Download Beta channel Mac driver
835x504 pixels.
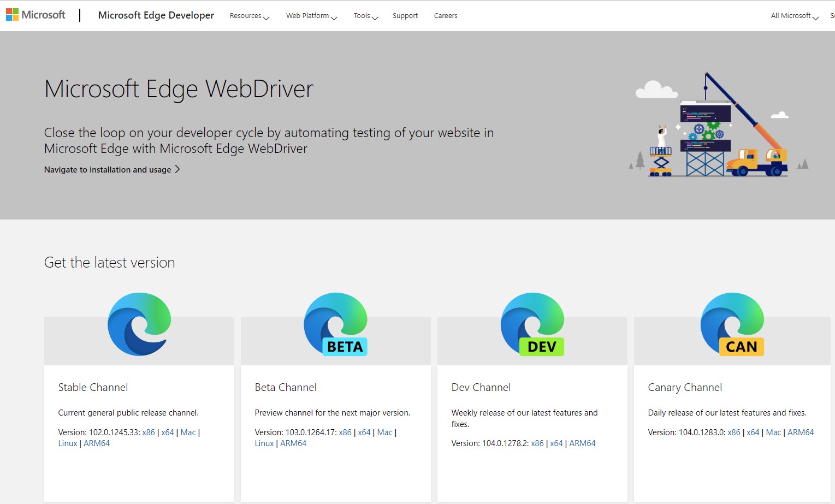pyautogui.click(x=384, y=432)
